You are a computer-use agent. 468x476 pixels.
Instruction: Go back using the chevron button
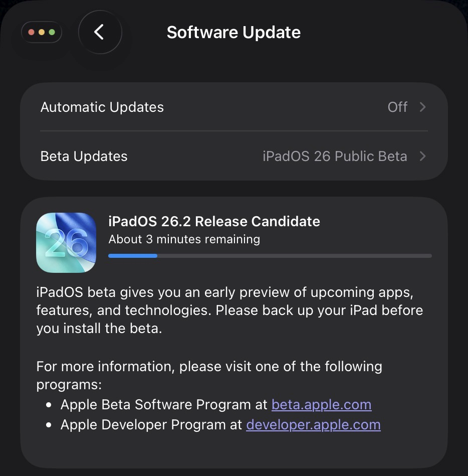[x=99, y=32]
